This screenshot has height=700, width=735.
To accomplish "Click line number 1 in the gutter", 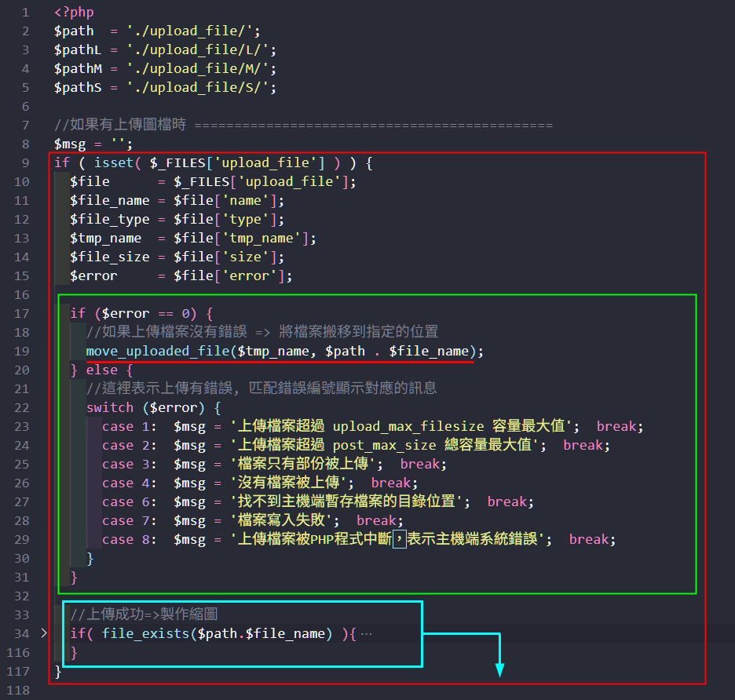I will pyautogui.click(x=25, y=13).
